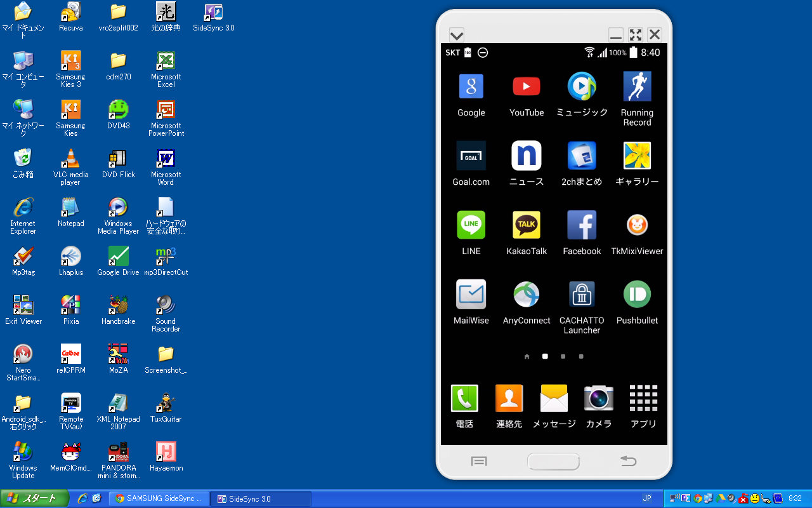Open the スタート start menu

tap(35, 498)
